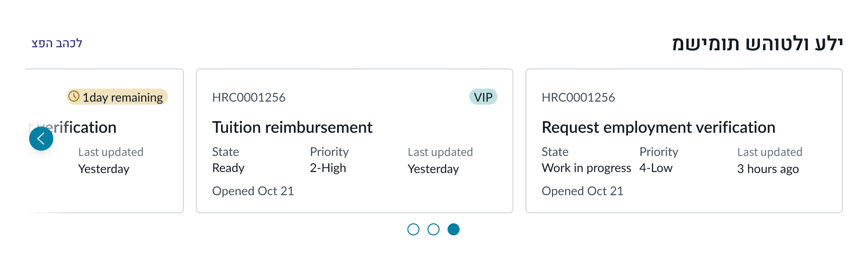The width and height of the screenshot is (868, 268).
Task: Click the previous carousel arrow button
Action: pos(41,139)
